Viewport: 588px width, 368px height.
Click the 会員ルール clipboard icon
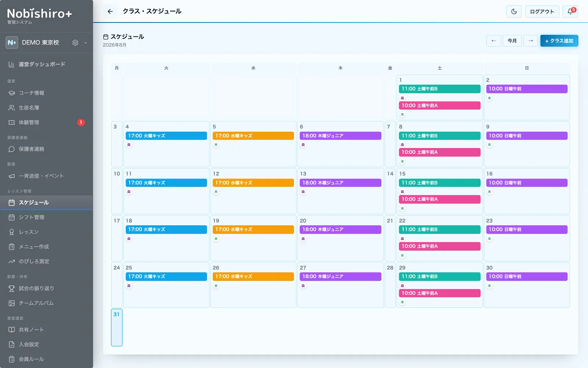click(12, 359)
